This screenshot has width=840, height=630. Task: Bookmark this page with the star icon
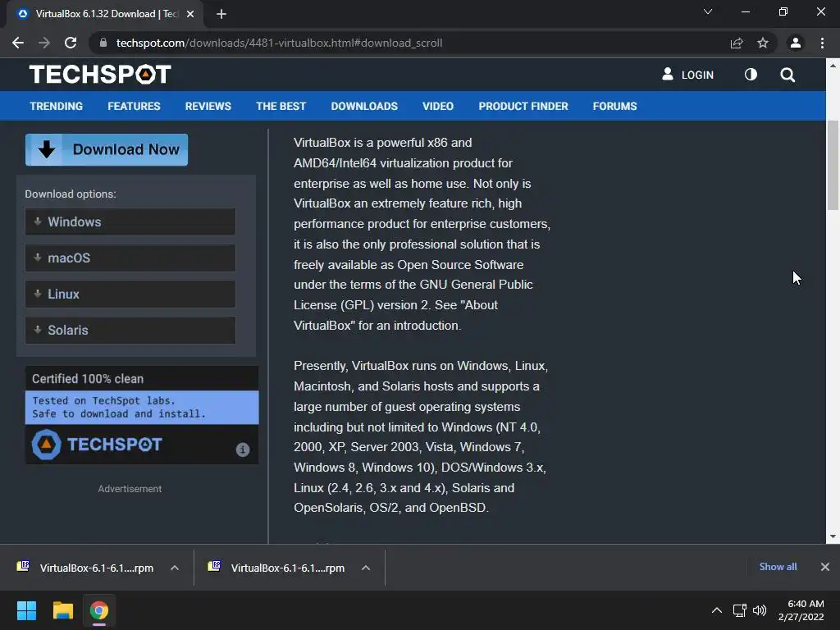click(x=763, y=43)
